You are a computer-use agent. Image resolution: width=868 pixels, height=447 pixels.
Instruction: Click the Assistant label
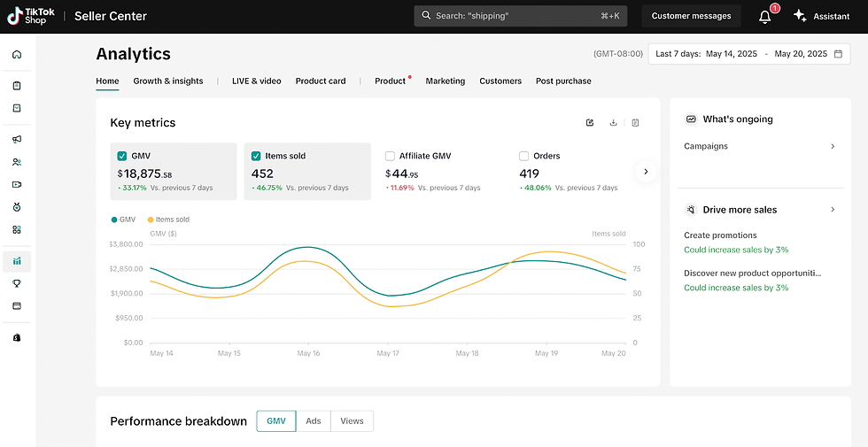832,17
